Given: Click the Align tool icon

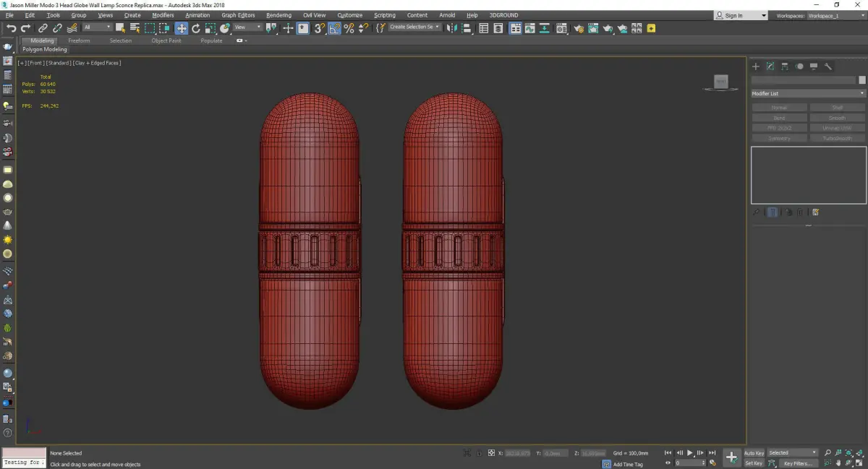Looking at the screenshot, I should click(x=467, y=28).
